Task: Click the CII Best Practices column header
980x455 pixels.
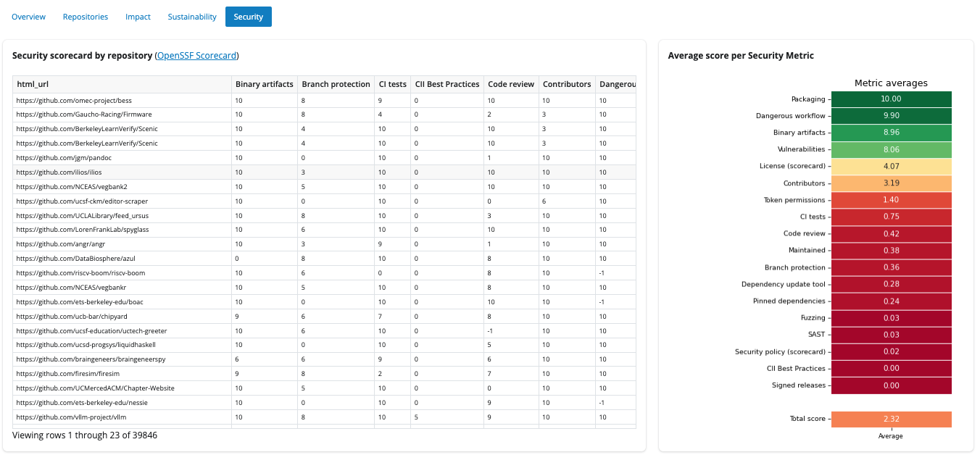Action: pyautogui.click(x=447, y=84)
